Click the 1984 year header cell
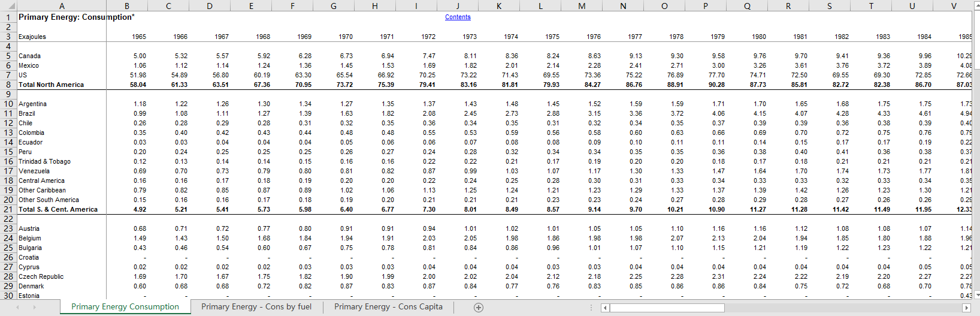 (924, 37)
